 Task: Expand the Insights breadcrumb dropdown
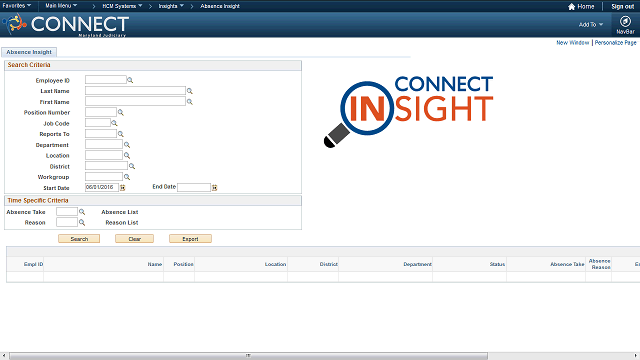(x=171, y=6)
